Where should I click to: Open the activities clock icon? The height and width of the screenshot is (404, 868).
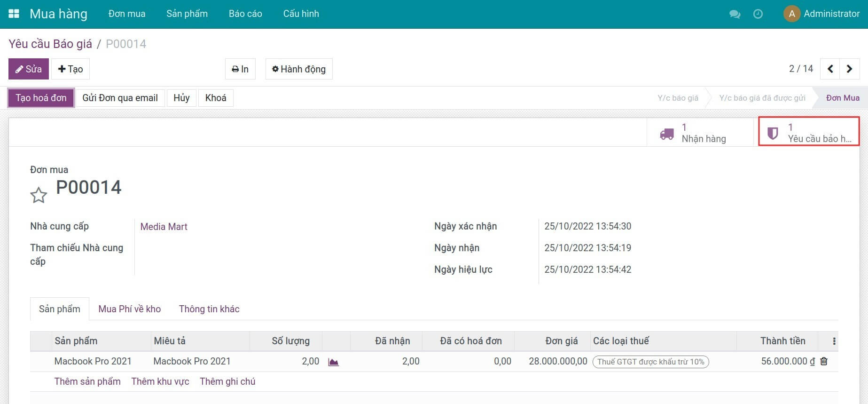point(758,14)
